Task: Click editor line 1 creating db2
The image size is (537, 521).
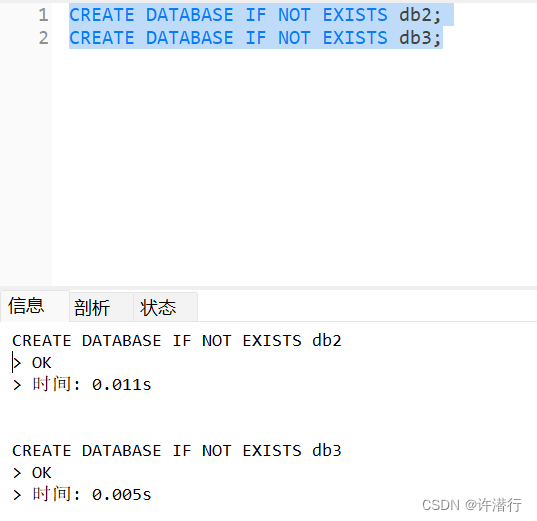Action: point(255,15)
